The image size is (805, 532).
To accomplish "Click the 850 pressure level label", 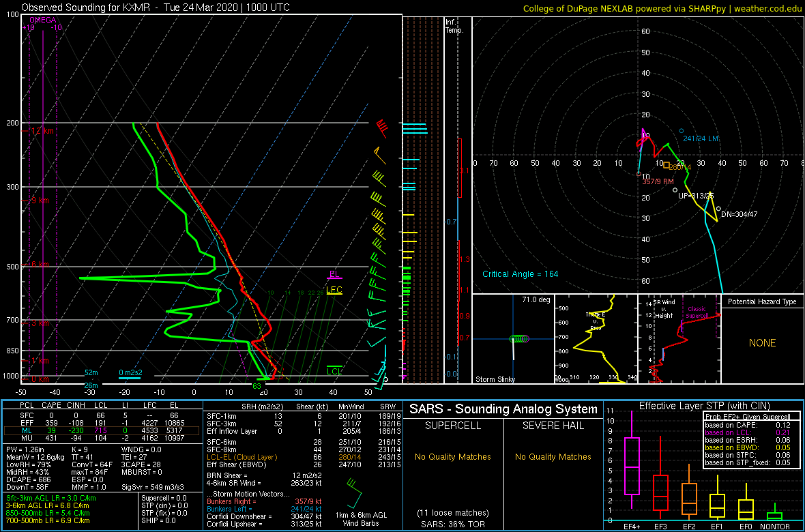I will [12, 351].
